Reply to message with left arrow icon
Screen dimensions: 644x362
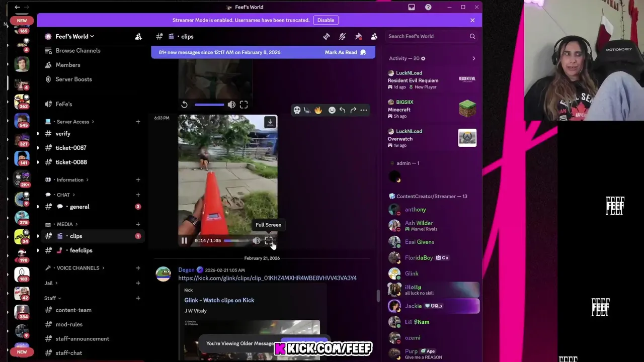(342, 110)
